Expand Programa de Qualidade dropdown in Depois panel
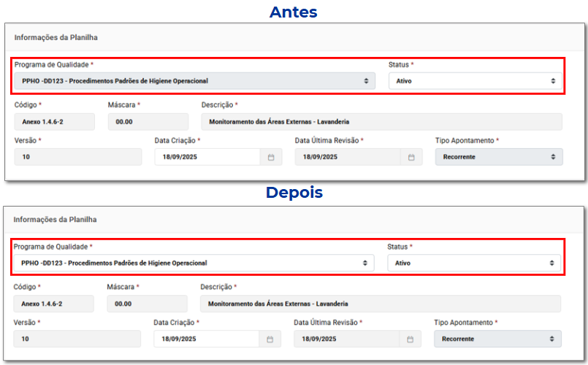The width and height of the screenshot is (588, 365). (194, 263)
